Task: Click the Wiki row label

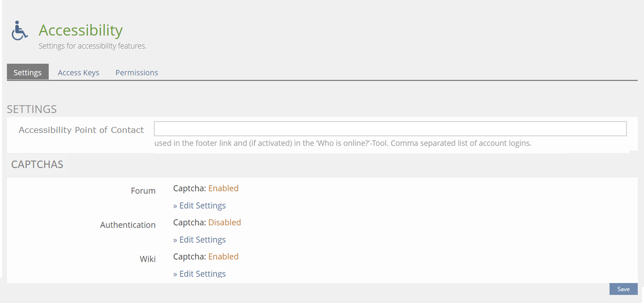Action: (x=147, y=259)
